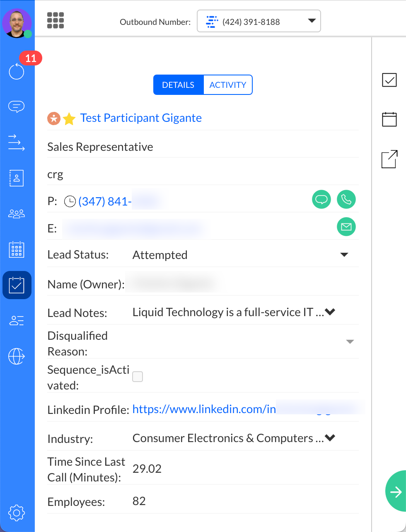The height and width of the screenshot is (532, 406).
Task: Click the calendar icon in right panel
Action: click(389, 119)
